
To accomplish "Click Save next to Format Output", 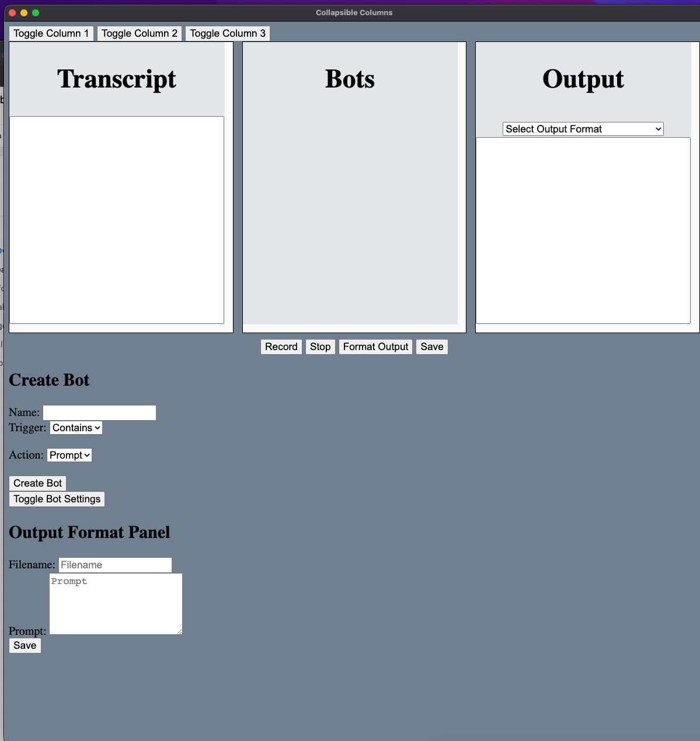I will point(432,347).
